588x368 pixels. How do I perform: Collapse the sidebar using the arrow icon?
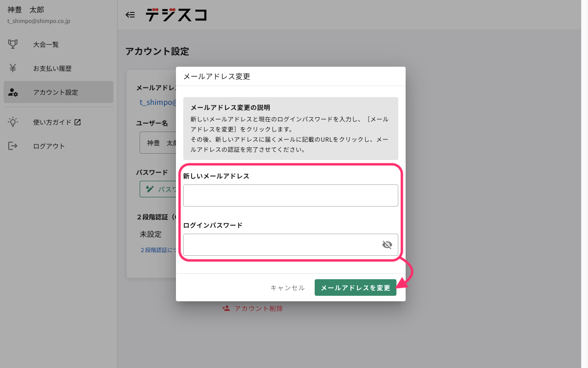tap(130, 14)
